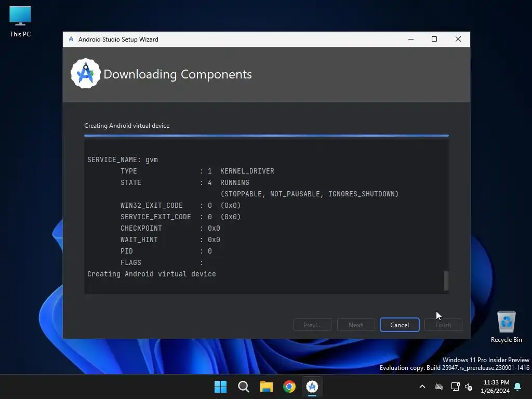Click the 'SERVICE_EXIT_CODE' log line
This screenshot has width=532, height=399.
tap(180, 217)
